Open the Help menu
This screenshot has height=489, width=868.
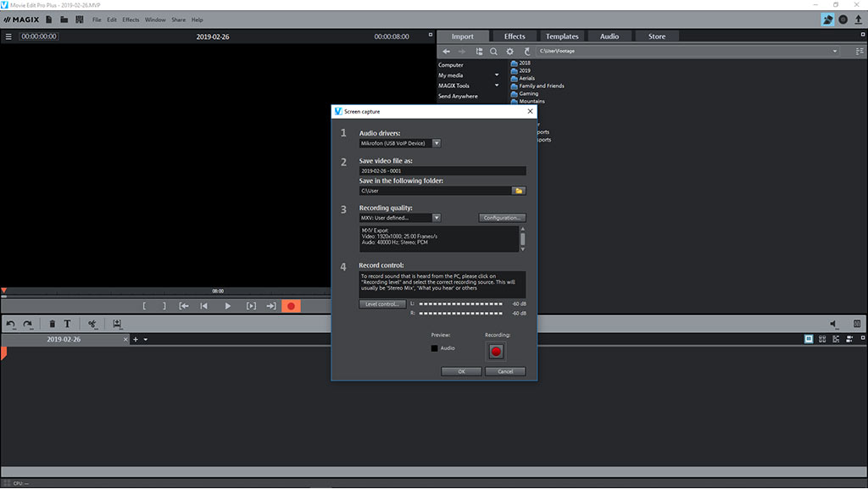click(197, 19)
